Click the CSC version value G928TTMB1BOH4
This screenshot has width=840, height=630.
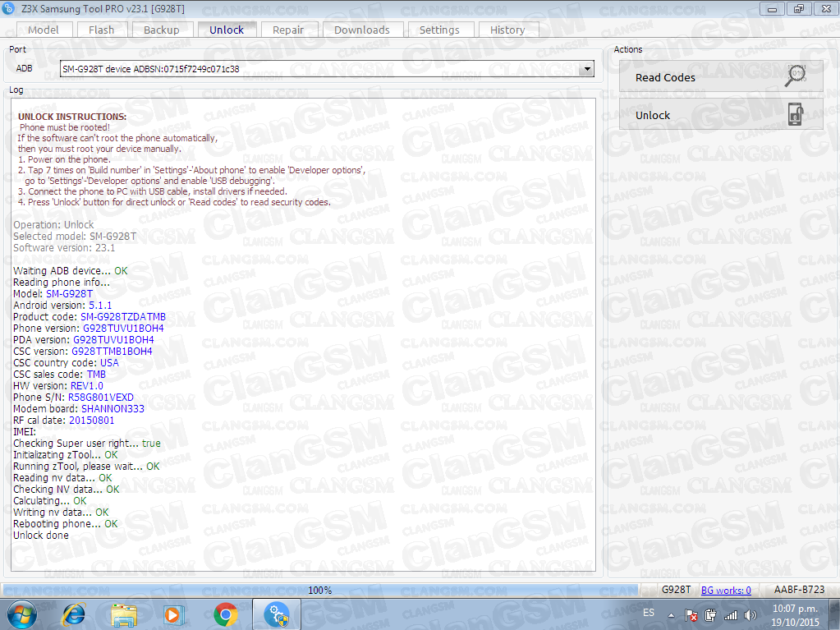[112, 352]
